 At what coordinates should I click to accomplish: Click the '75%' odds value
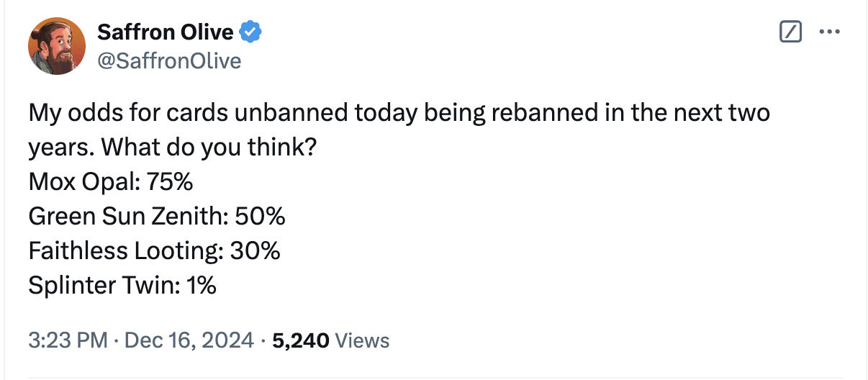[170, 182]
